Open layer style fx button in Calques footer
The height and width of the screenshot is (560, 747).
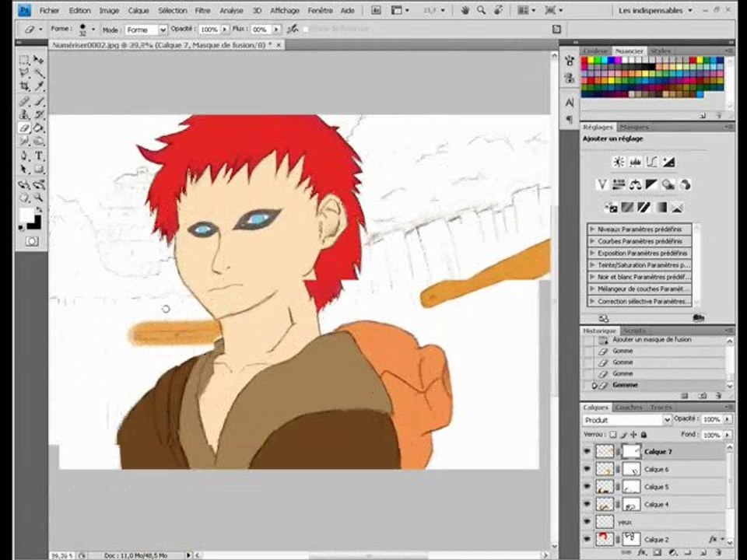point(642,553)
